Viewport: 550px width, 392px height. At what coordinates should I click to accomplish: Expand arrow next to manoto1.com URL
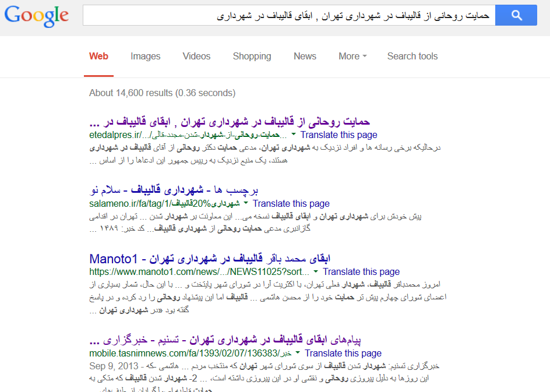coord(316,271)
